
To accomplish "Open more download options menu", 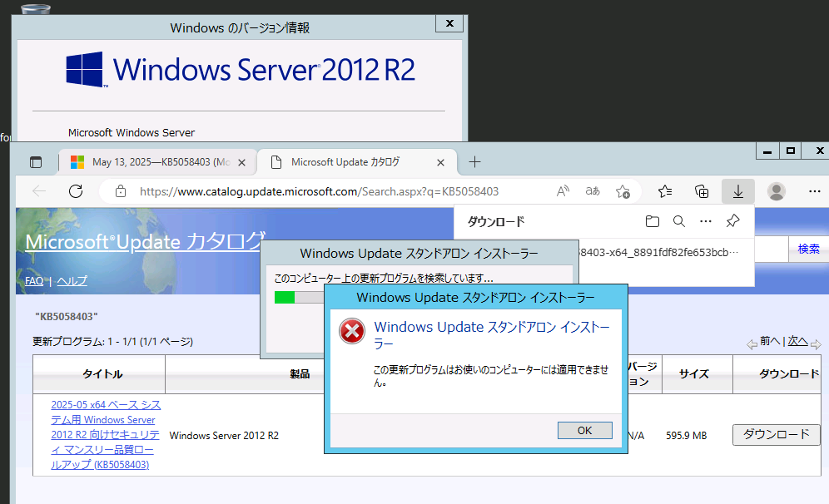I will coord(706,221).
